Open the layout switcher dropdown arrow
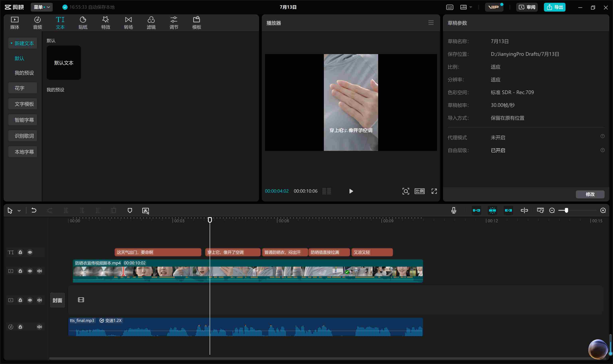The width and height of the screenshot is (613, 364). pos(471,7)
